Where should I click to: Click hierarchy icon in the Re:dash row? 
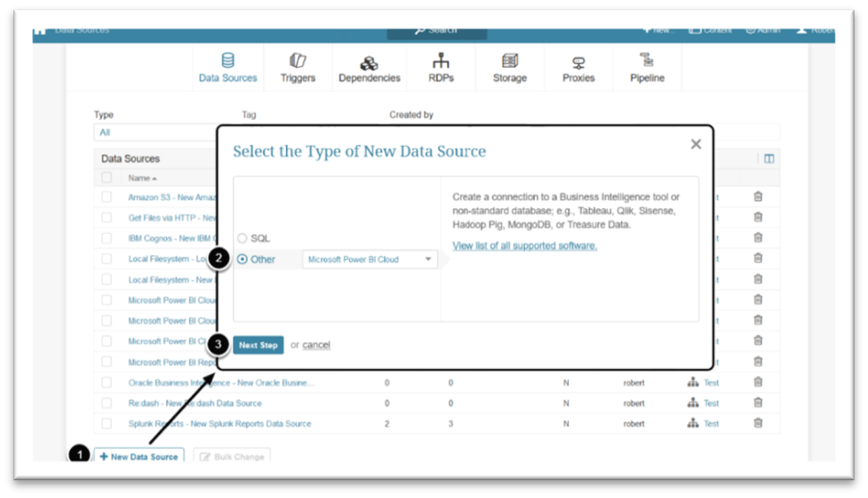click(692, 403)
